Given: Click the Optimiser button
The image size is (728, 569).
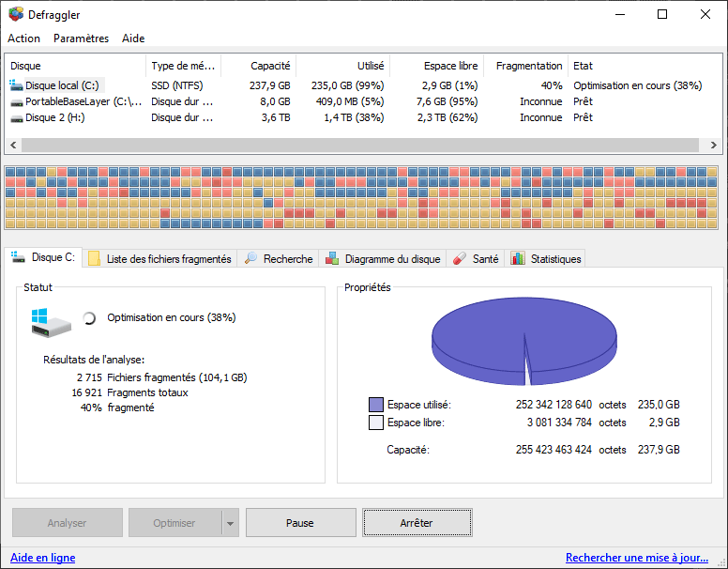Looking at the screenshot, I should pos(175,522).
